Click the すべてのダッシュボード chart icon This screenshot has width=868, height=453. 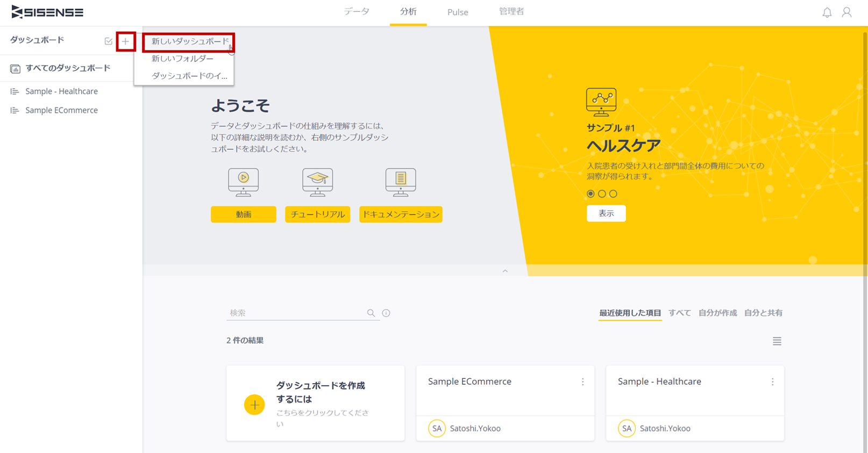[x=15, y=69]
